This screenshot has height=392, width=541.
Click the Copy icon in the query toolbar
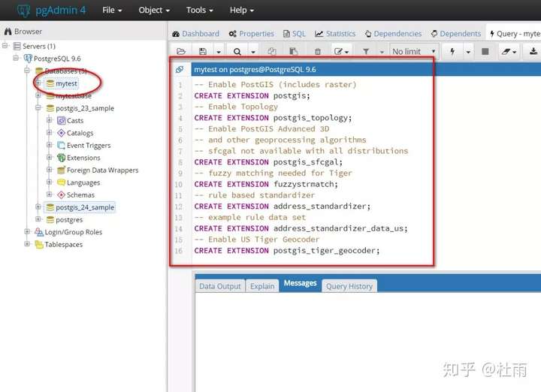pyautogui.click(x=272, y=51)
